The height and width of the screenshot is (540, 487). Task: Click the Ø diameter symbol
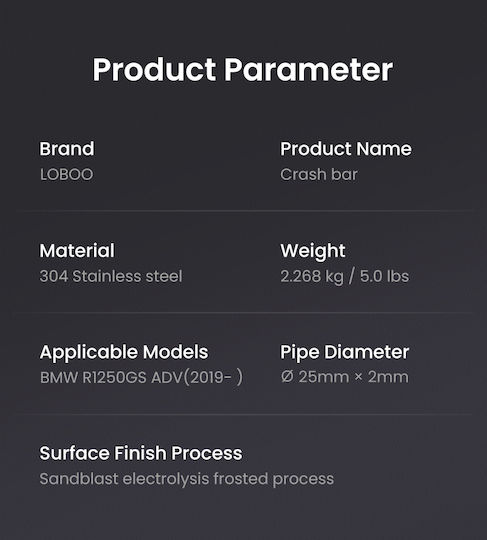[x=287, y=377]
